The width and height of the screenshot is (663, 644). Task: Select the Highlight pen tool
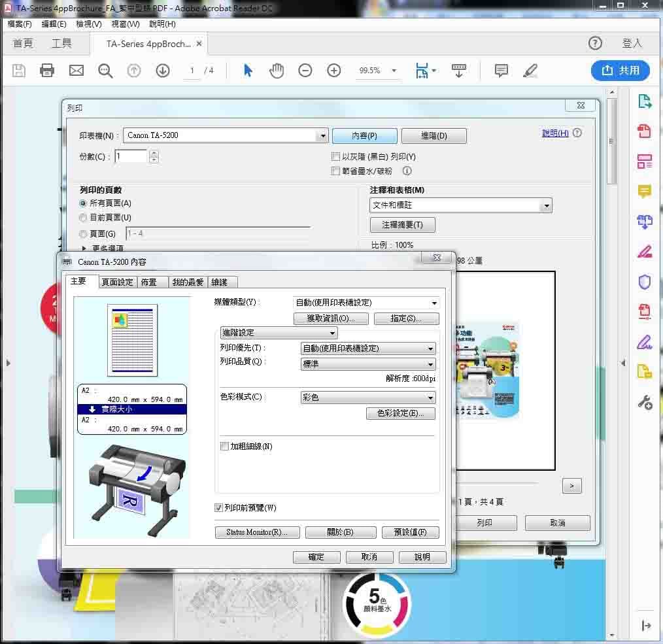(x=530, y=71)
